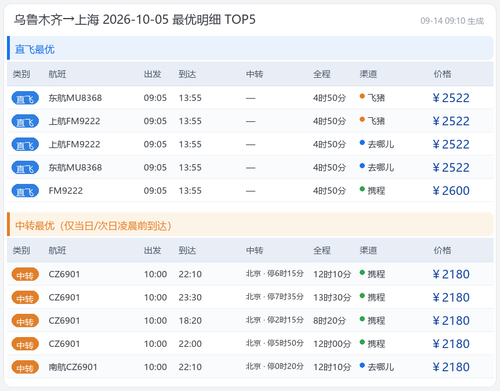
Task: Click the ¥2600 price
Action: (451, 191)
